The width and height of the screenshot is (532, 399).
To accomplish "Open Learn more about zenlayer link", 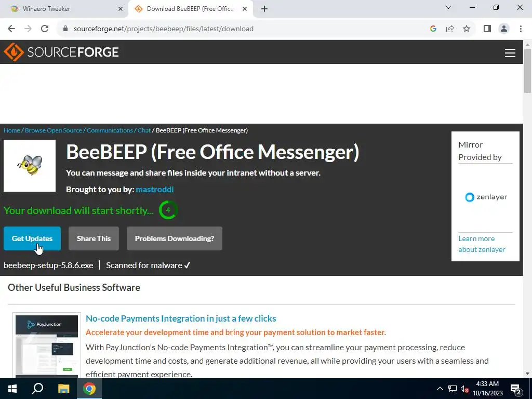I will 482,244.
